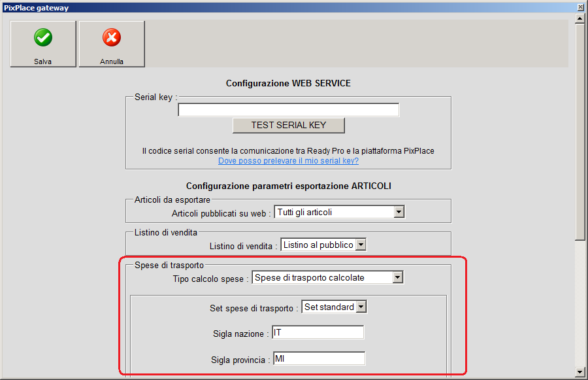The height and width of the screenshot is (380, 588).
Task: Expand the Listino di vendita combo box
Action: pyautogui.click(x=323, y=245)
